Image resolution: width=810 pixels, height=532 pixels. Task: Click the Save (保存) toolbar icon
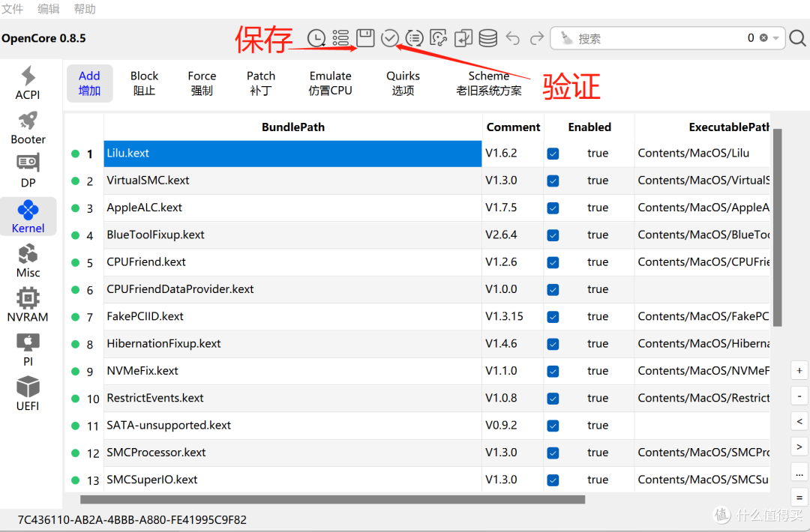(365, 37)
